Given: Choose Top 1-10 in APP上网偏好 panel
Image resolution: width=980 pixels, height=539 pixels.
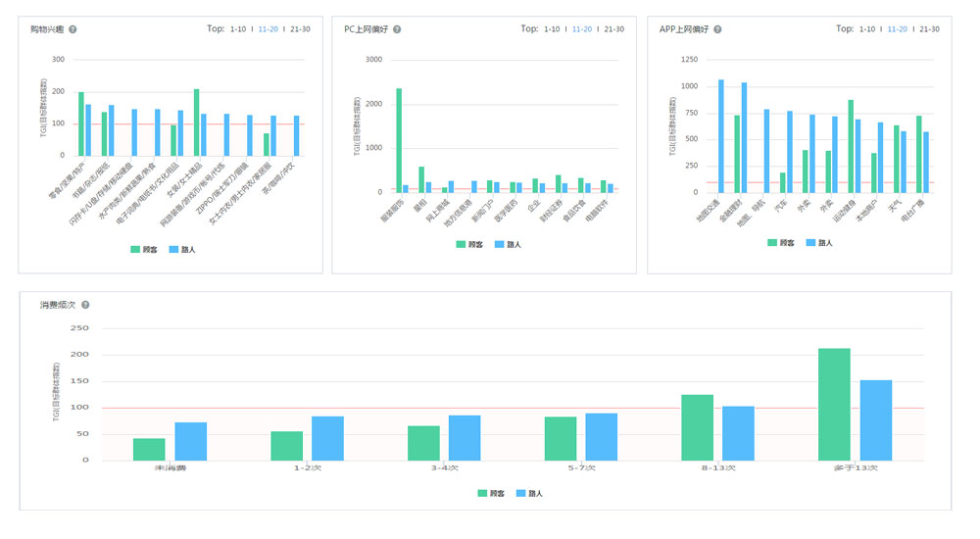Looking at the screenshot, I should [x=867, y=29].
